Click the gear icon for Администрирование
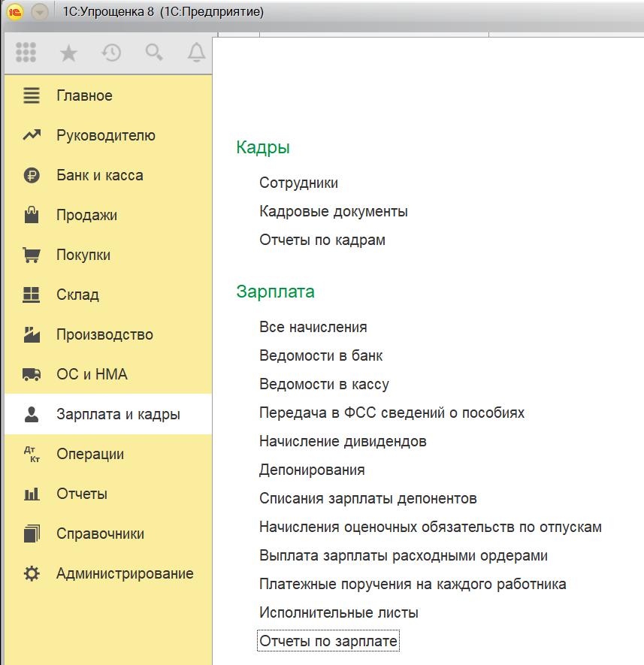 32,574
